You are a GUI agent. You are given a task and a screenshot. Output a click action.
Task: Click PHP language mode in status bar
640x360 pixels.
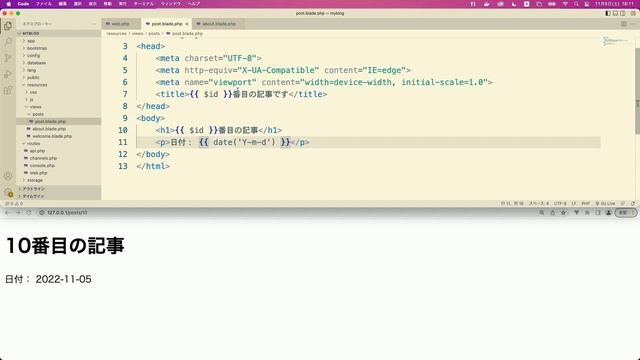point(586,203)
